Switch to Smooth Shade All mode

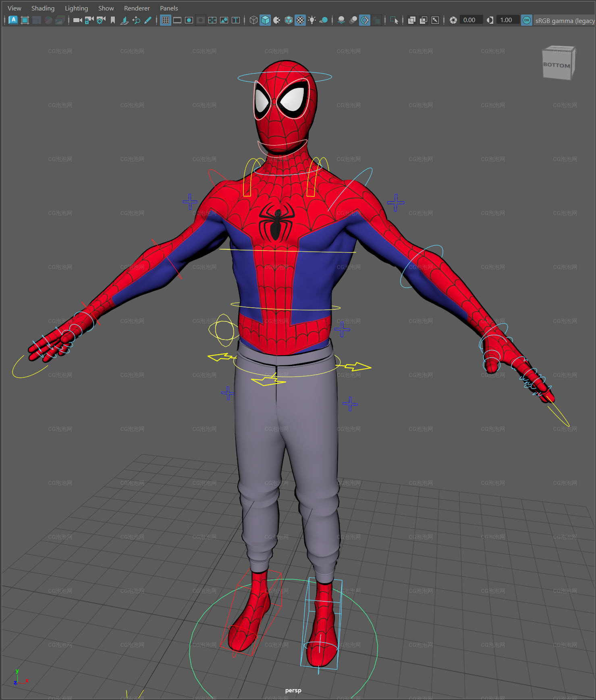[x=265, y=20]
